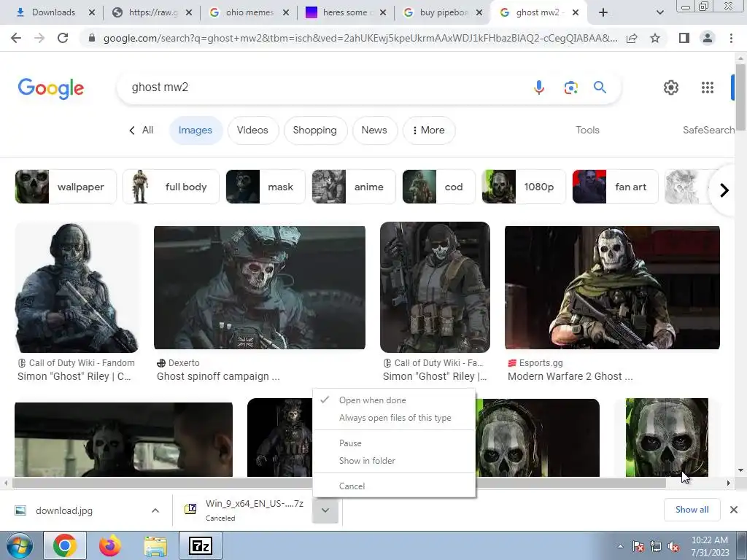Filter images by fan art chip
Image resolution: width=747 pixels, height=560 pixels.
615,187
